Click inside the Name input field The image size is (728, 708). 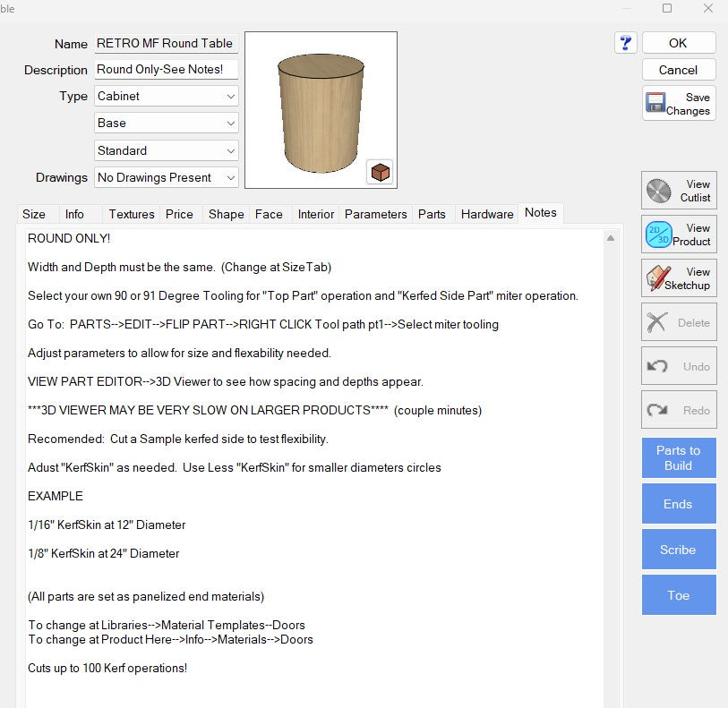(166, 43)
